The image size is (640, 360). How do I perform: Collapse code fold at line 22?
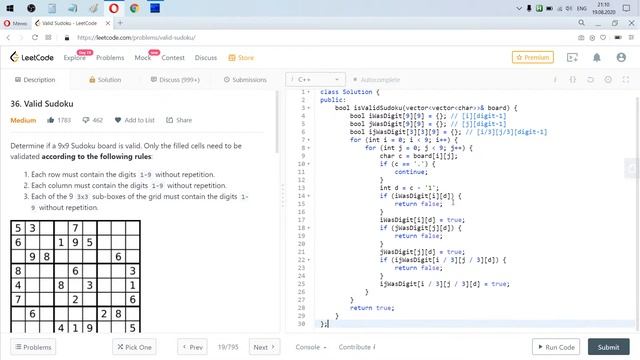[309, 260]
